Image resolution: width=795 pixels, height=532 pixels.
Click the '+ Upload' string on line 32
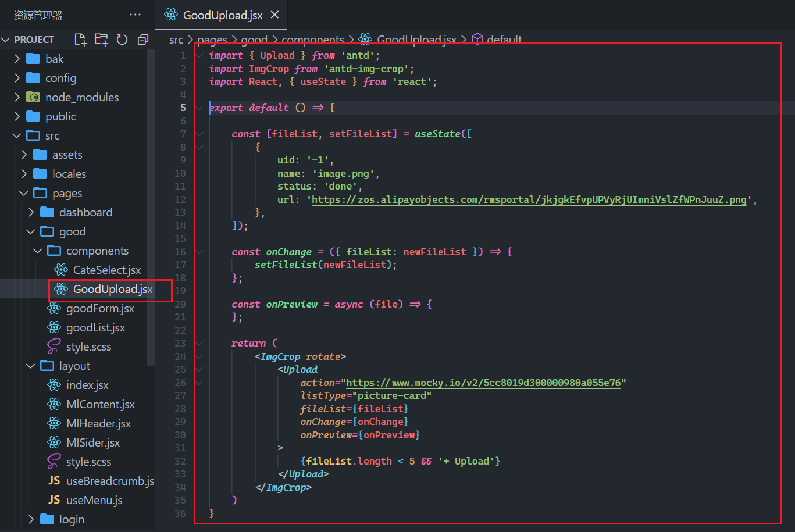coord(466,461)
